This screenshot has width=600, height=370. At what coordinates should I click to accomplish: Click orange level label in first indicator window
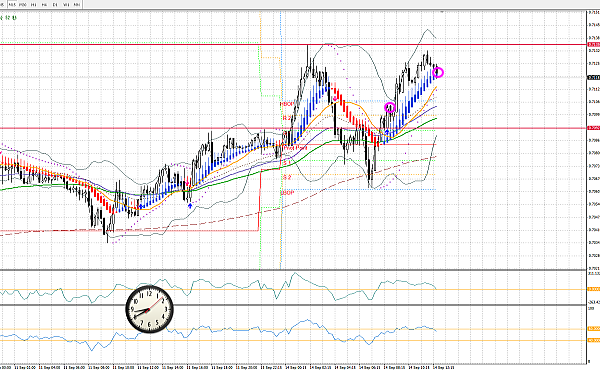tap(593, 289)
